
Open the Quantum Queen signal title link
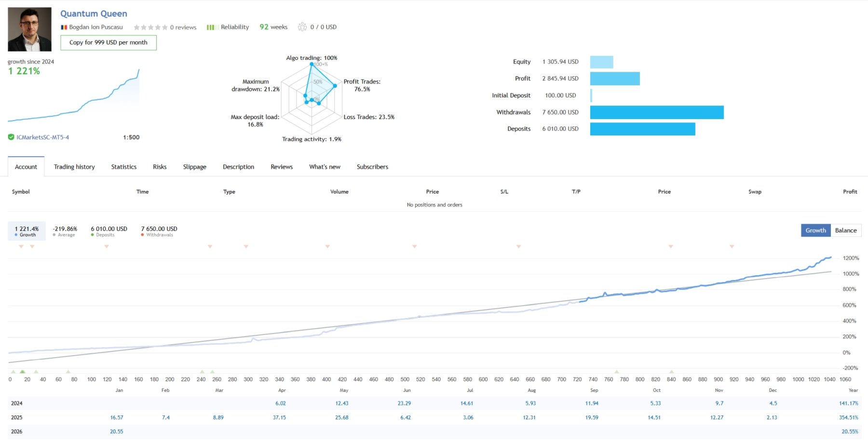coord(94,13)
